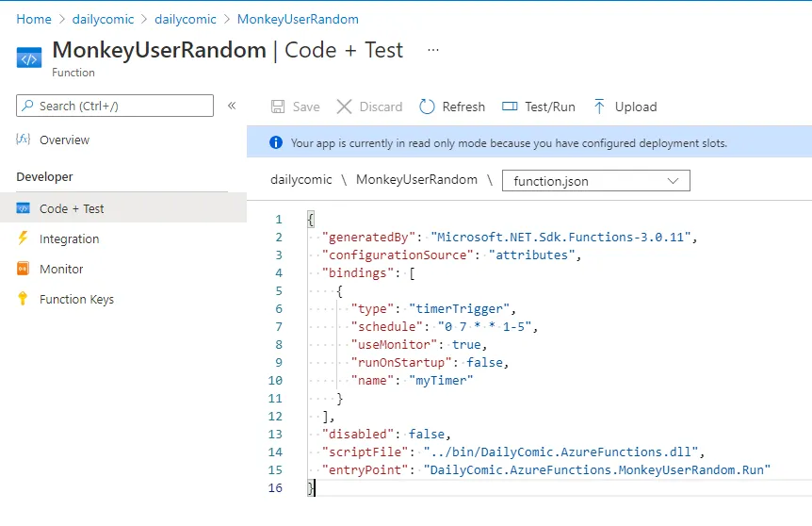The image size is (812, 526).
Task: Click the read only mode banner message
Action: click(509, 143)
